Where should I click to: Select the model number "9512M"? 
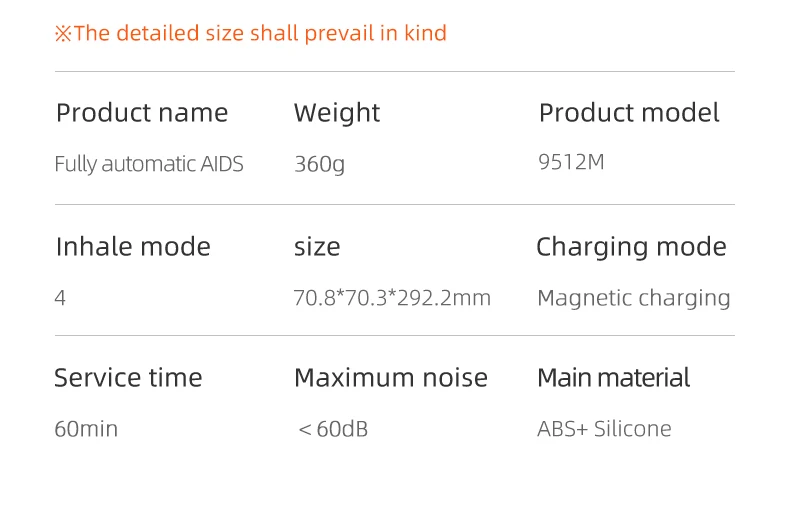(571, 162)
